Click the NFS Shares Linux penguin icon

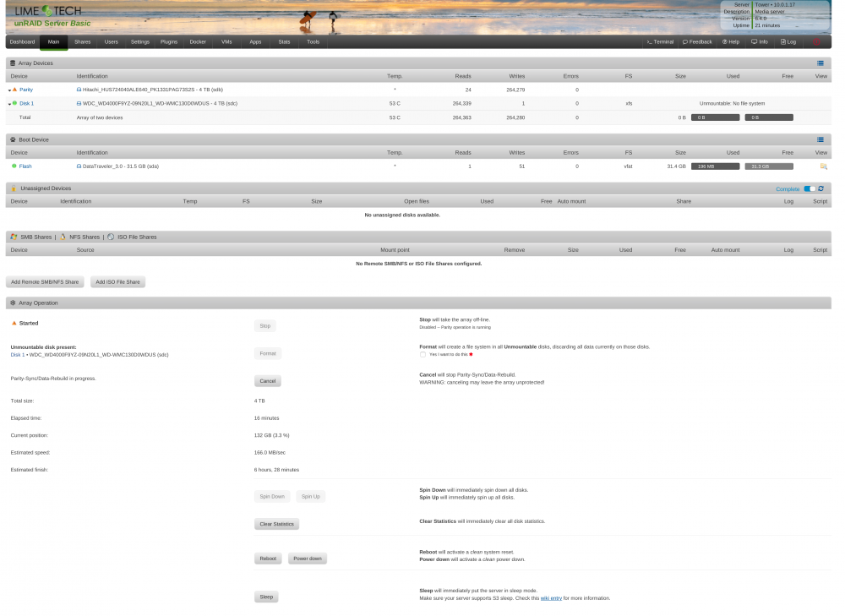pos(63,237)
